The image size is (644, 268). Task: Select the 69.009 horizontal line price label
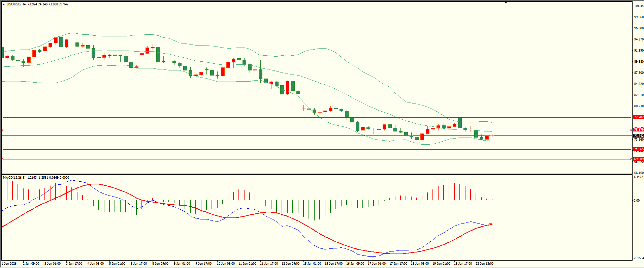coord(638,159)
